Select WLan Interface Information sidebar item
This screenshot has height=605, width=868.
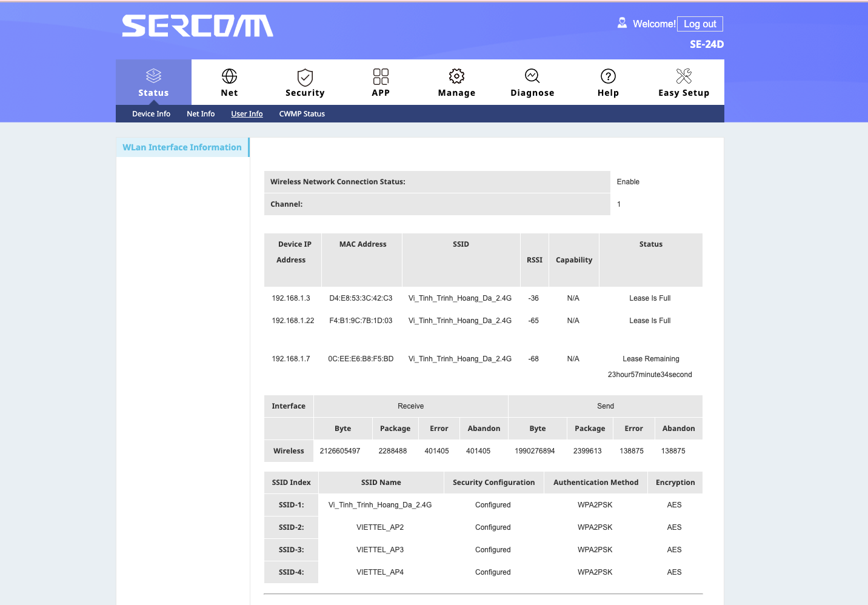tap(182, 147)
